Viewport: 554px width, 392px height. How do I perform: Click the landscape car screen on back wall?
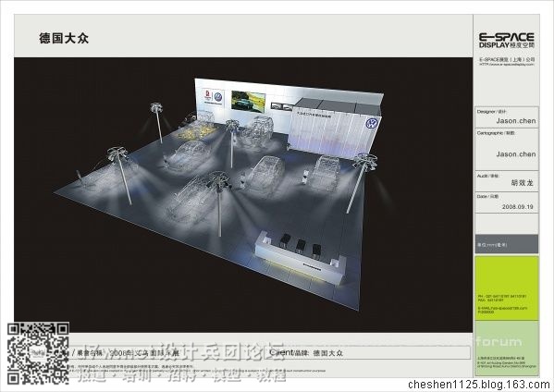coord(248,102)
